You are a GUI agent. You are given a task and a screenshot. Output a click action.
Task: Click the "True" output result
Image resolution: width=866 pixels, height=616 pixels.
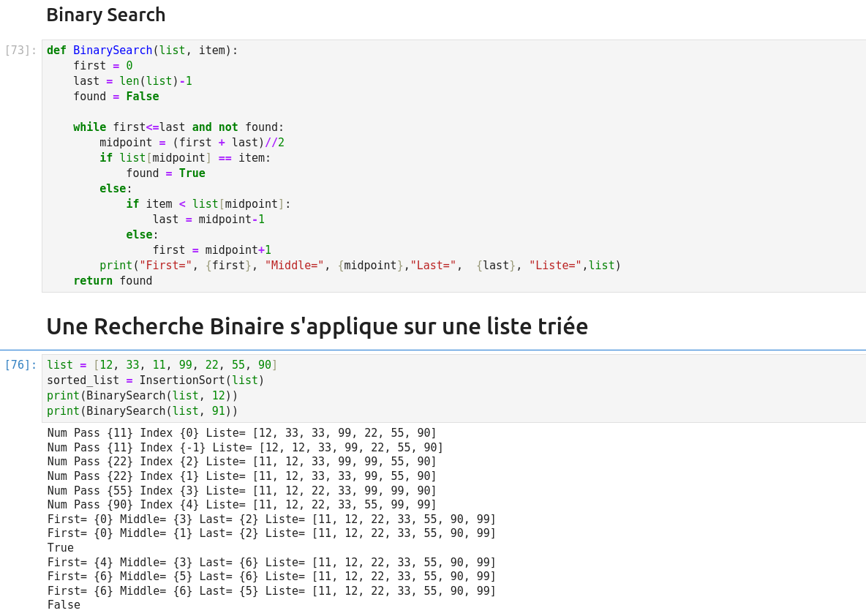point(61,548)
